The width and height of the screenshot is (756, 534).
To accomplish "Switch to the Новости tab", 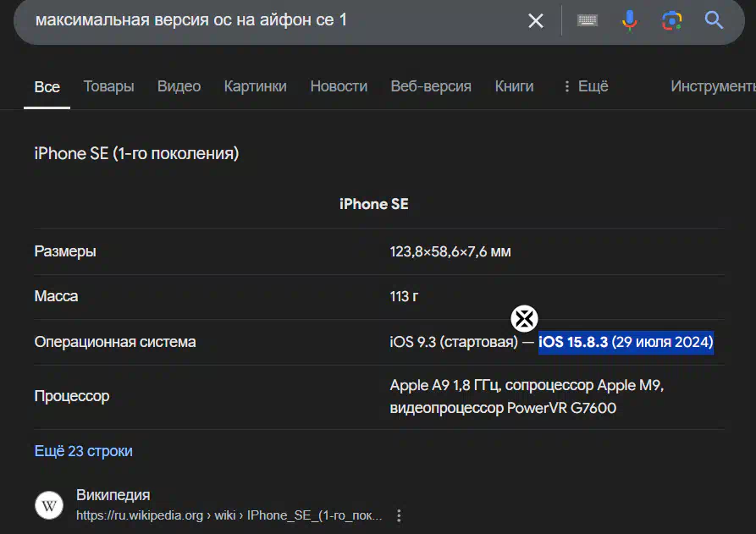I will coord(339,86).
